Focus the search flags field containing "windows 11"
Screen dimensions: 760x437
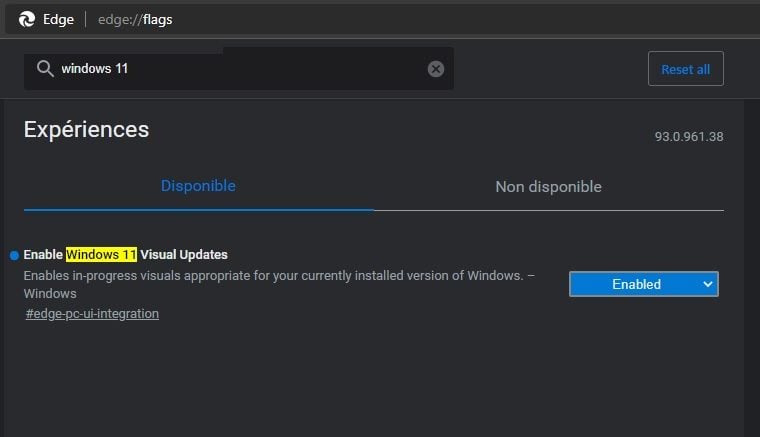pyautogui.click(x=240, y=69)
